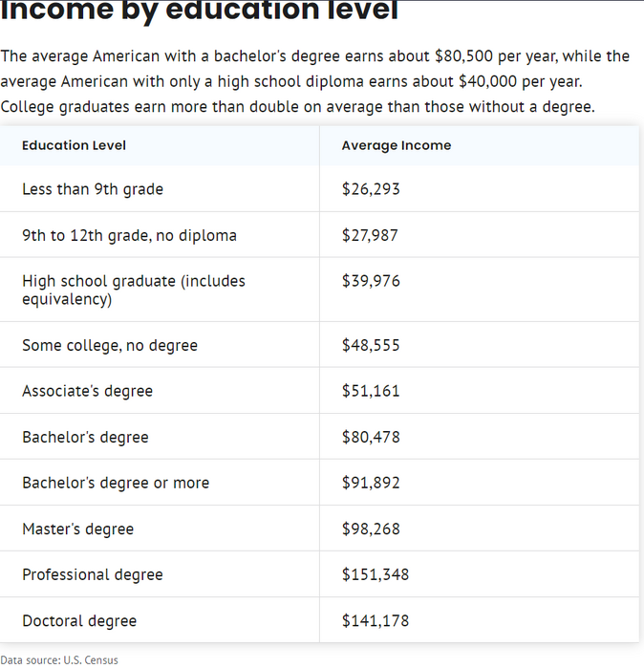Click the "Doctoral degree" row label
The height and width of the screenshot is (669, 644).
click(x=79, y=620)
